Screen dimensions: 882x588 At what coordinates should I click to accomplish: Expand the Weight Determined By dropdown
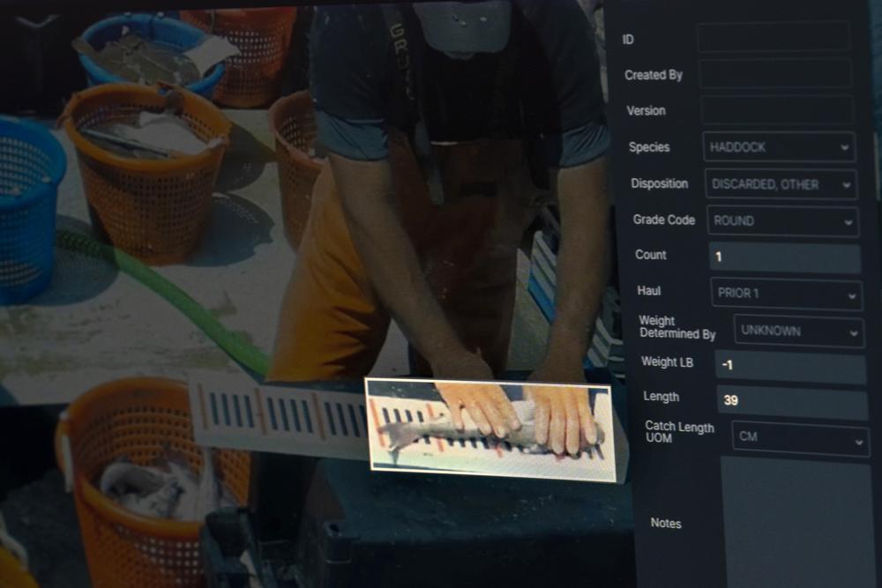[x=796, y=331]
